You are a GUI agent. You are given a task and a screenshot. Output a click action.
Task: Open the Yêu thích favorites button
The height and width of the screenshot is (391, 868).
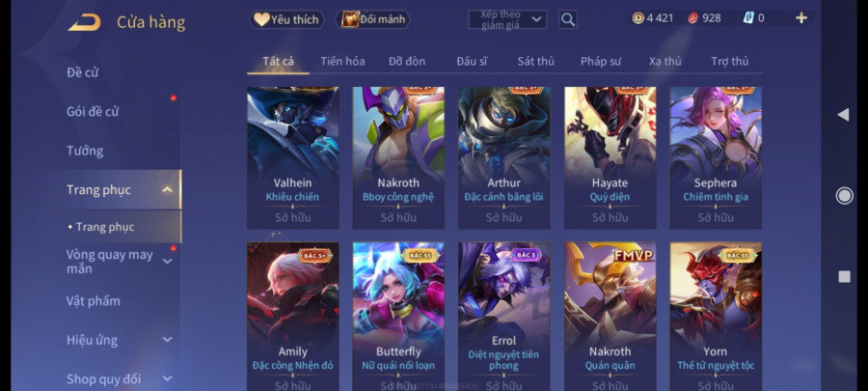pos(286,19)
